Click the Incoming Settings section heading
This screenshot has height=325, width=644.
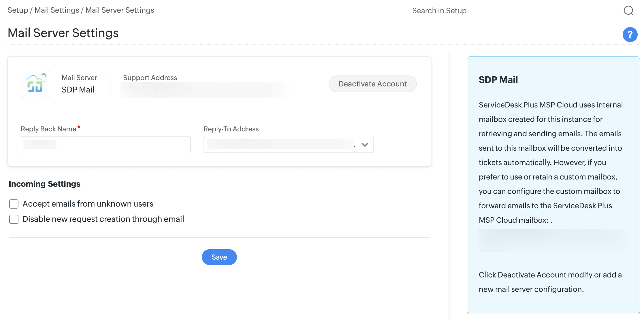click(x=44, y=184)
